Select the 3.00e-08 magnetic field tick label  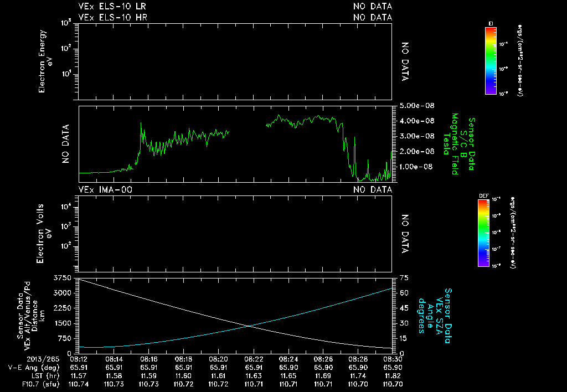pyautogui.click(x=417, y=136)
